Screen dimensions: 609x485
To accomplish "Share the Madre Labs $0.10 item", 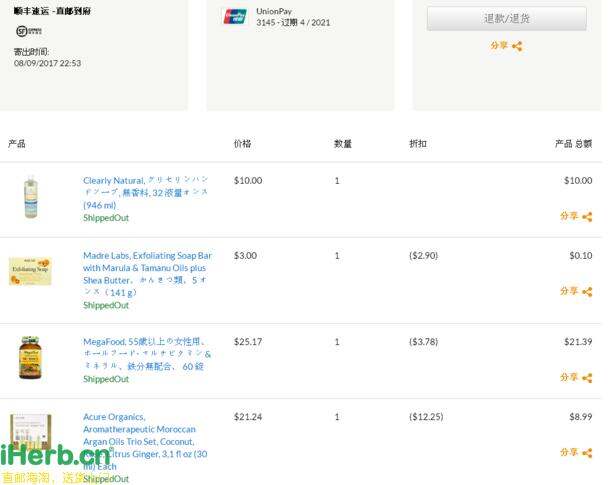I will coord(576,291).
